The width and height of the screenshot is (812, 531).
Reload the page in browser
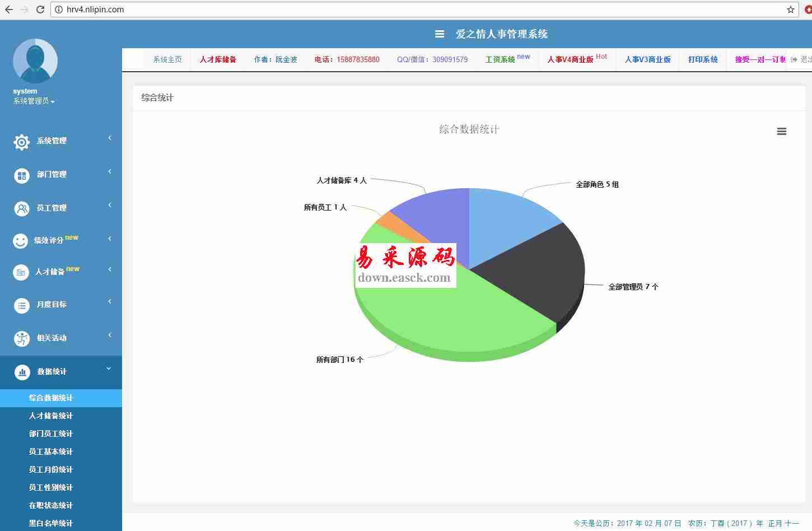(x=40, y=10)
